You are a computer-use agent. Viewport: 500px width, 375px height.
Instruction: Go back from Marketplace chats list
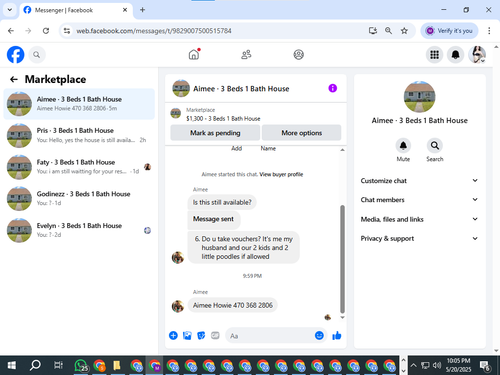(14, 79)
